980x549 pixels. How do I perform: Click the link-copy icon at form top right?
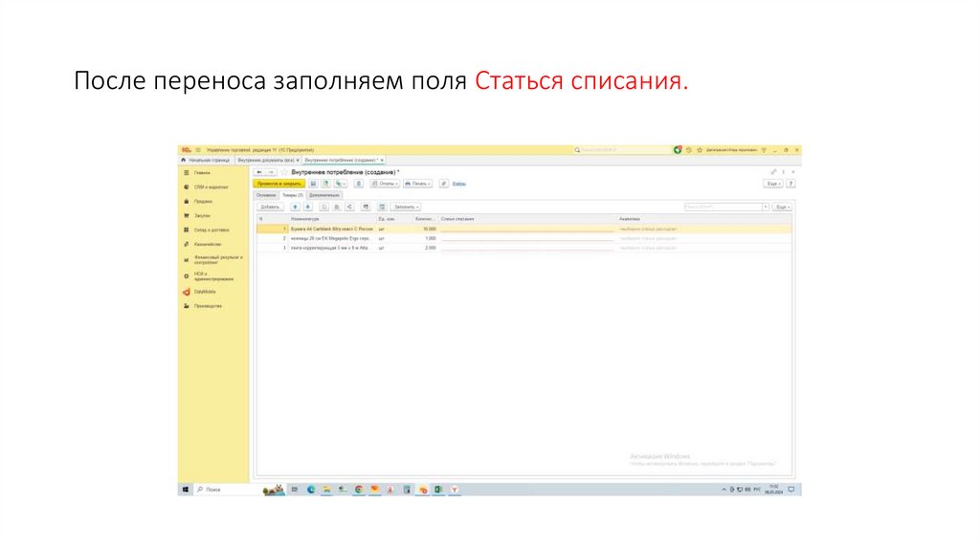[x=773, y=172]
